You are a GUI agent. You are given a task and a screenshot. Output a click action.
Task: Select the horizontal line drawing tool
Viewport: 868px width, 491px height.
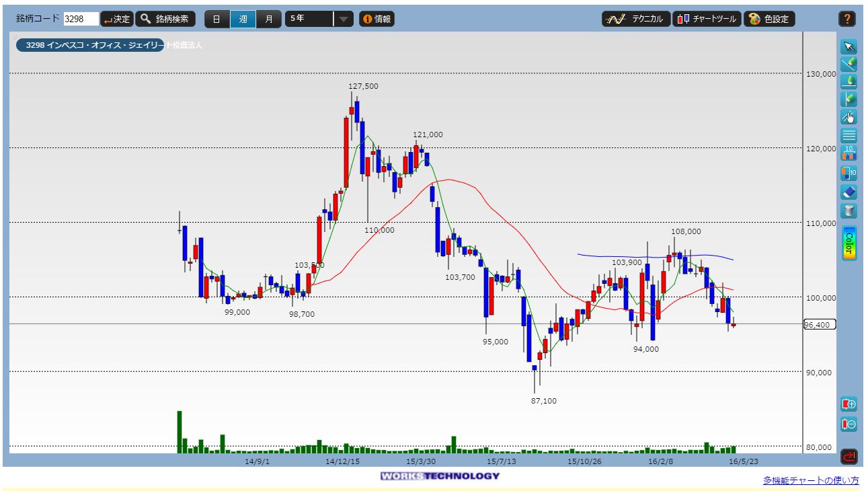tap(849, 82)
